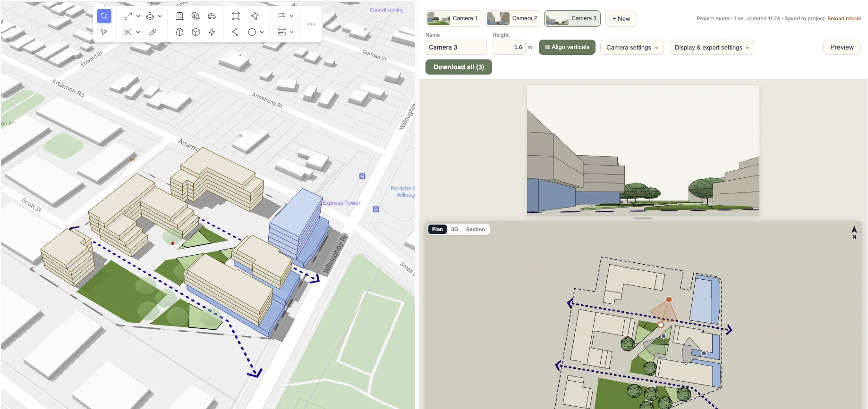
Task: Click the Reload model link
Action: pyautogui.click(x=844, y=18)
